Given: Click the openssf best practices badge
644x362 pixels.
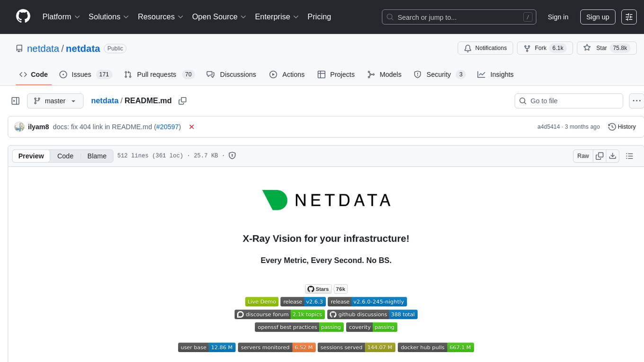Looking at the screenshot, I should point(299,327).
